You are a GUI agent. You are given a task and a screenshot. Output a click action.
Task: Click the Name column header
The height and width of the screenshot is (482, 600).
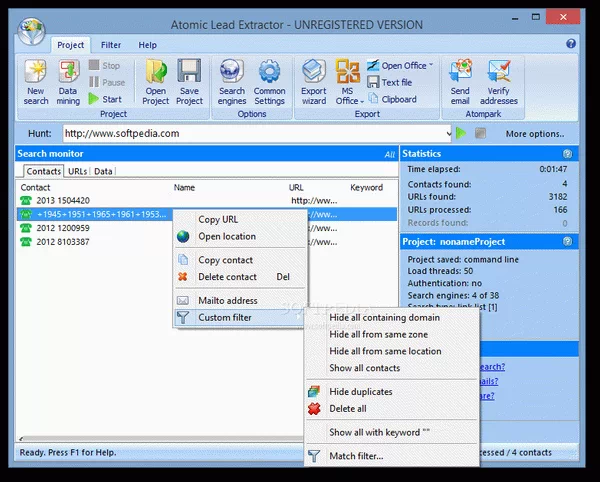point(184,187)
